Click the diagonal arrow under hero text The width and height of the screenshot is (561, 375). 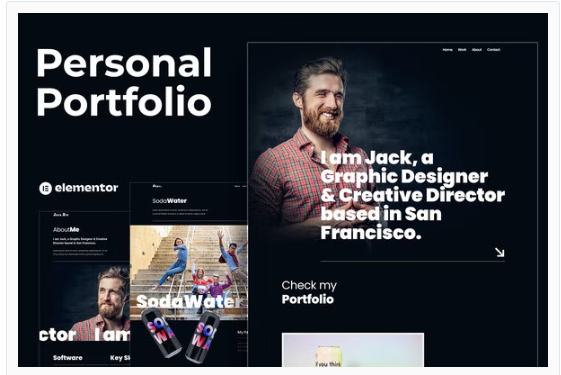pyautogui.click(x=500, y=252)
